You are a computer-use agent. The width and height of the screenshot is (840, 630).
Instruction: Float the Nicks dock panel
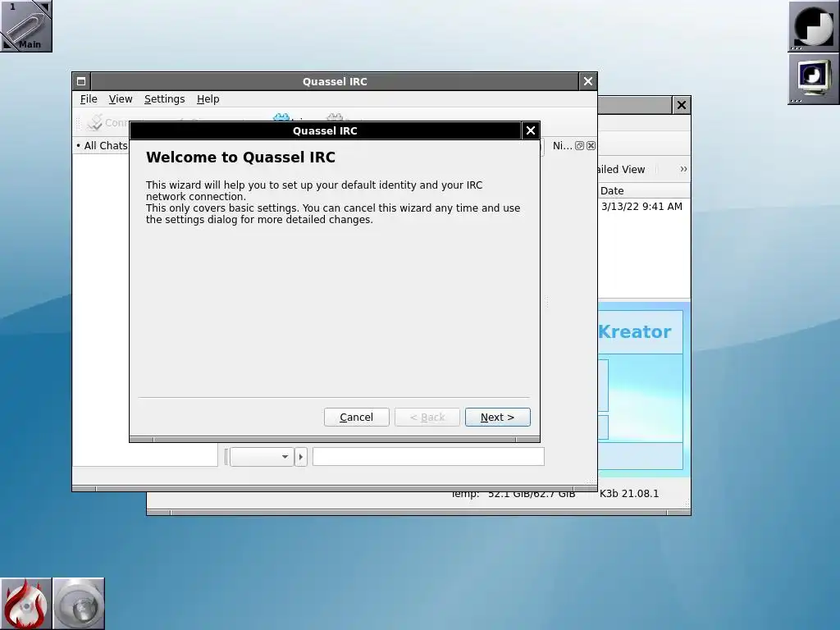tap(579, 146)
